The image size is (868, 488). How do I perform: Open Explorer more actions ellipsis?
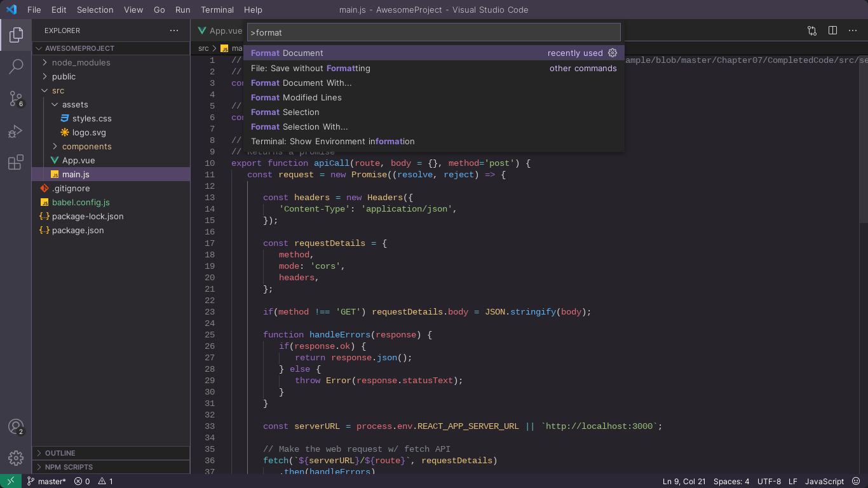point(174,30)
